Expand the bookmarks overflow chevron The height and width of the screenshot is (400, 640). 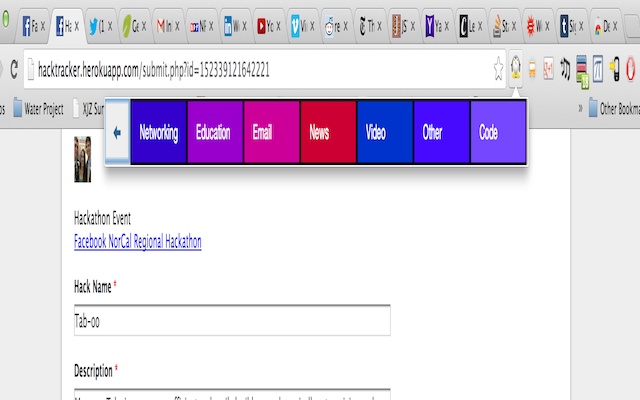tap(580, 109)
